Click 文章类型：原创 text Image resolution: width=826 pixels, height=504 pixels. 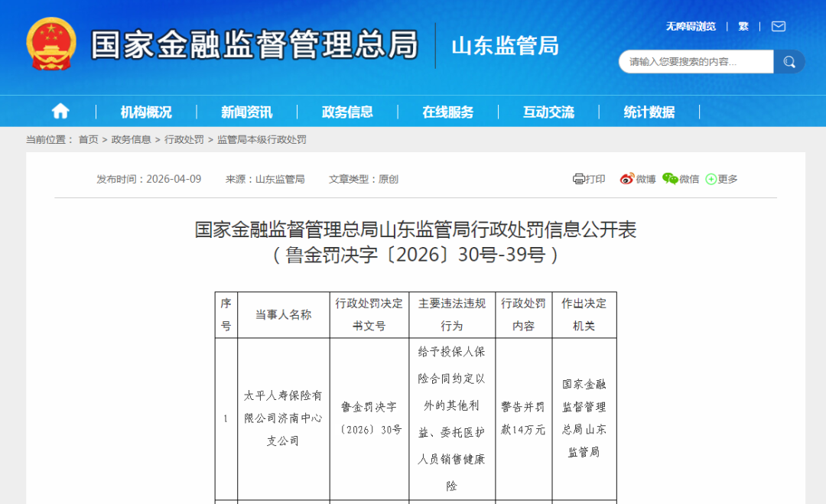point(363,179)
